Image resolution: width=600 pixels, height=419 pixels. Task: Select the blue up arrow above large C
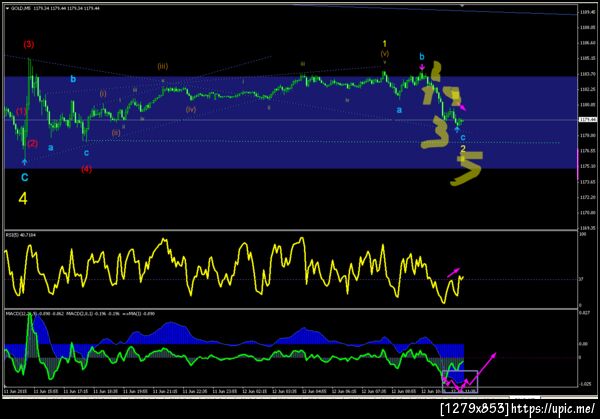[24, 162]
